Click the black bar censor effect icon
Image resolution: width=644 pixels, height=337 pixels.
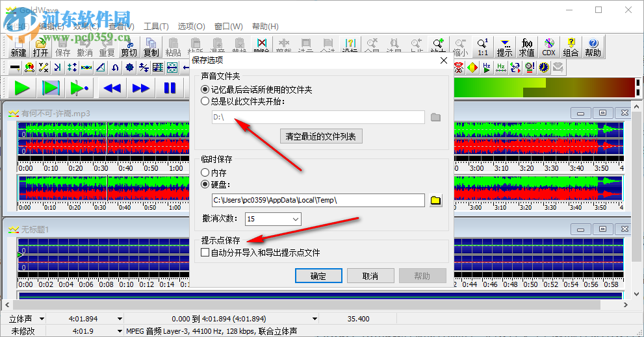click(x=15, y=68)
